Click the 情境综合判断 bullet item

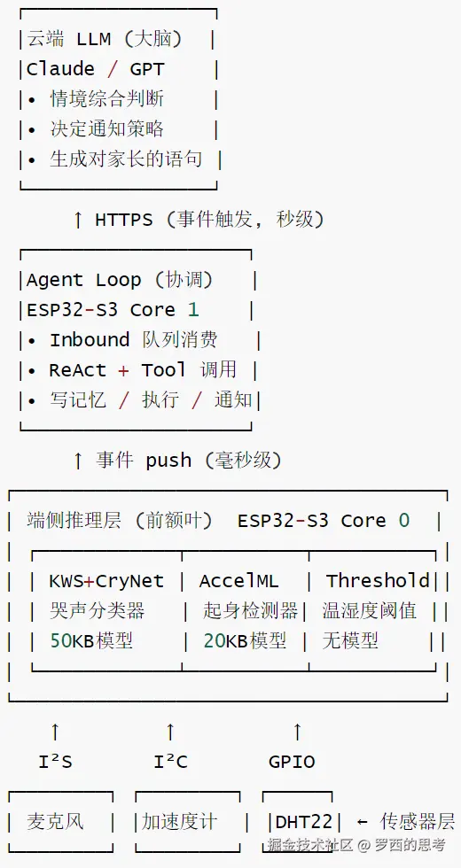pos(95,99)
